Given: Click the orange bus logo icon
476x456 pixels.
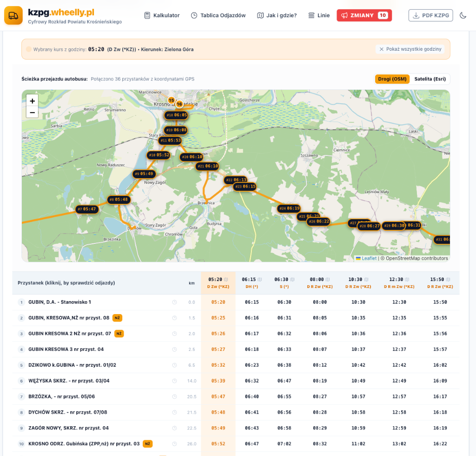Looking at the screenshot, I should click(x=13, y=15).
